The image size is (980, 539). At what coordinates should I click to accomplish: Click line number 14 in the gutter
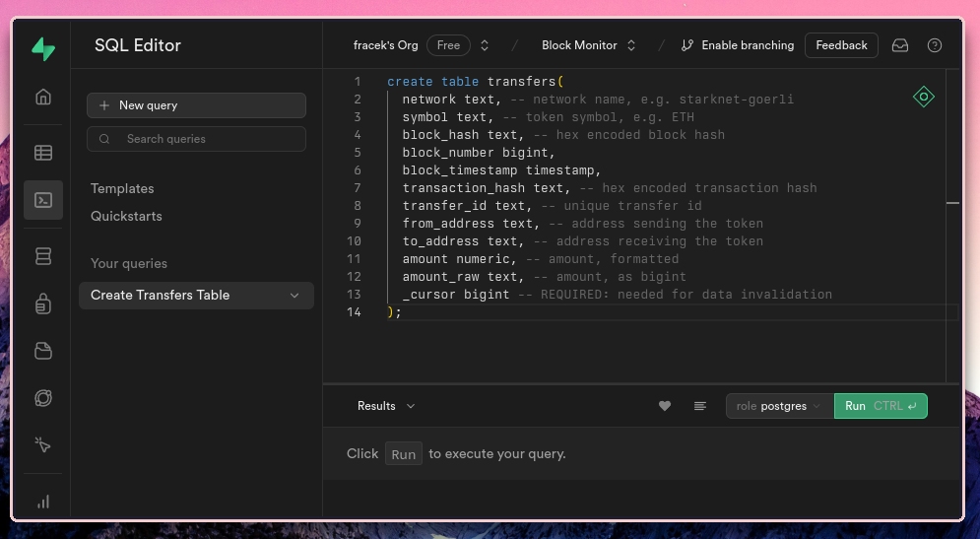[x=354, y=312]
